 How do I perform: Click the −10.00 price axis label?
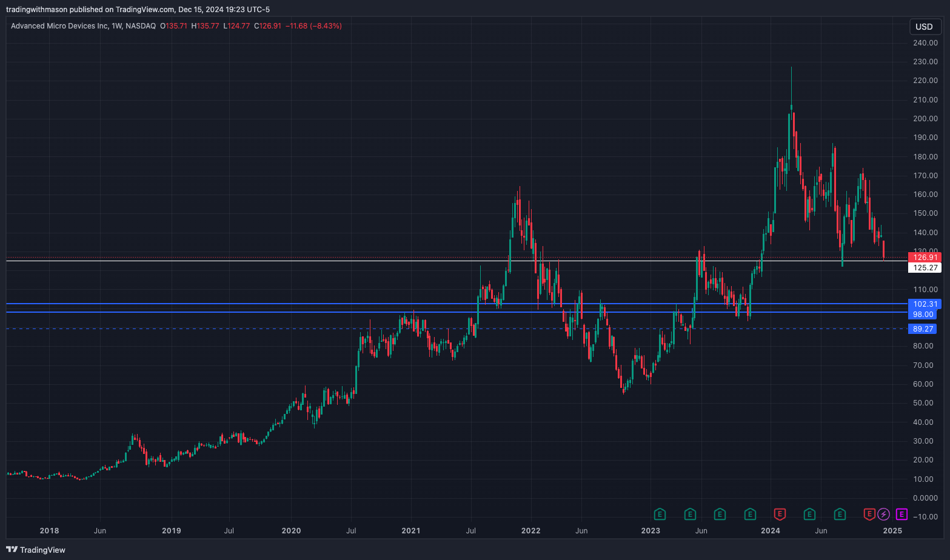pos(925,517)
